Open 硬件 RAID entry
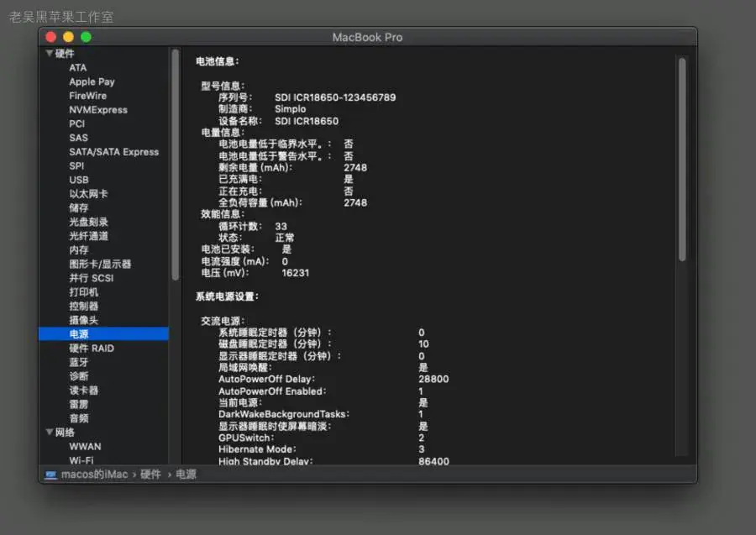Image resolution: width=756 pixels, height=535 pixels. pos(91,348)
